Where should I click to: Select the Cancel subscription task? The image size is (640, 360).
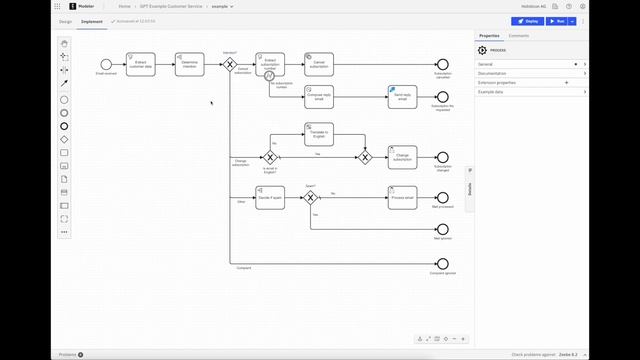pos(319,64)
